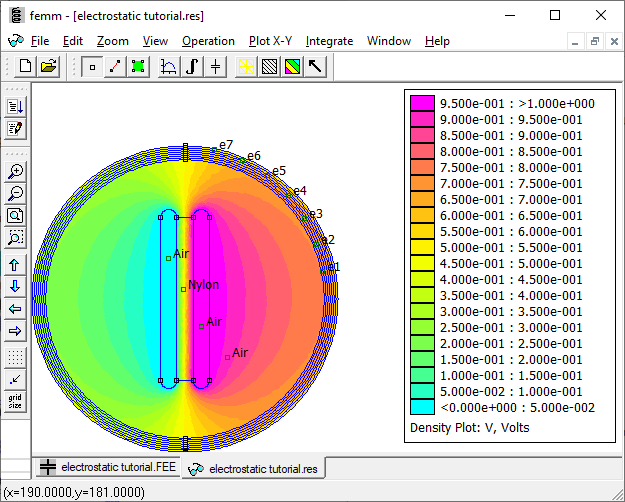Select the point values mode tool
This screenshot has height=502, width=625.
[92, 67]
